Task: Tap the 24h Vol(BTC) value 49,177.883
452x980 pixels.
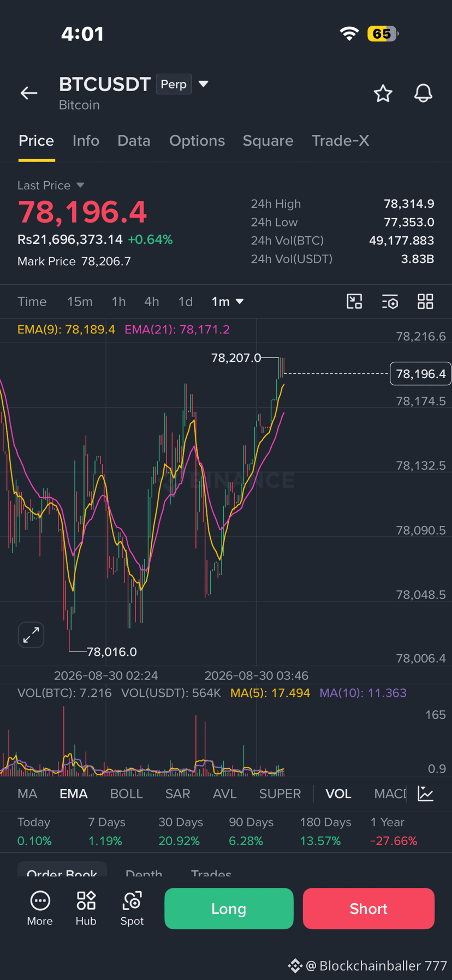Action: coord(401,241)
